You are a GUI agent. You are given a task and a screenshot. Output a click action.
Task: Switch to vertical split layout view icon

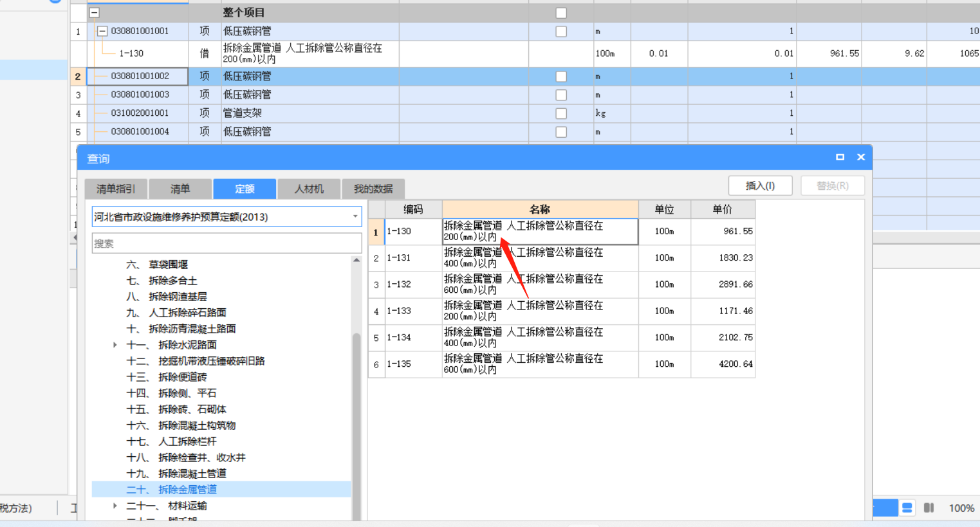[x=929, y=508]
